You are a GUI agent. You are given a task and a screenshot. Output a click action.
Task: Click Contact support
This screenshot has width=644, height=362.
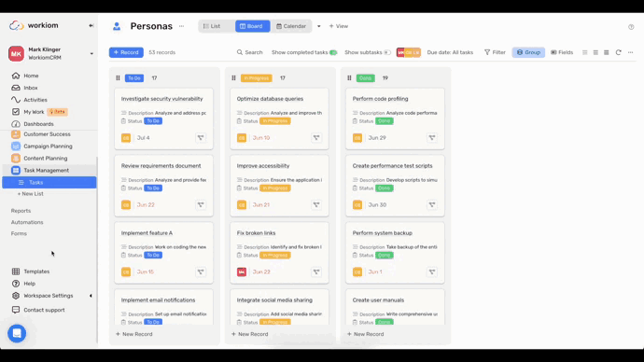[44, 310]
